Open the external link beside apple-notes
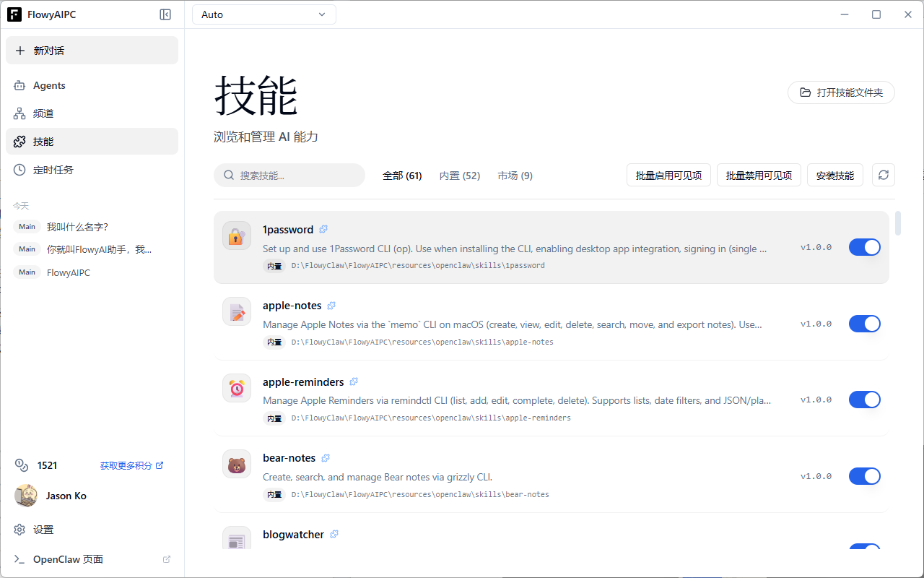This screenshot has height=578, width=924. [x=331, y=305]
